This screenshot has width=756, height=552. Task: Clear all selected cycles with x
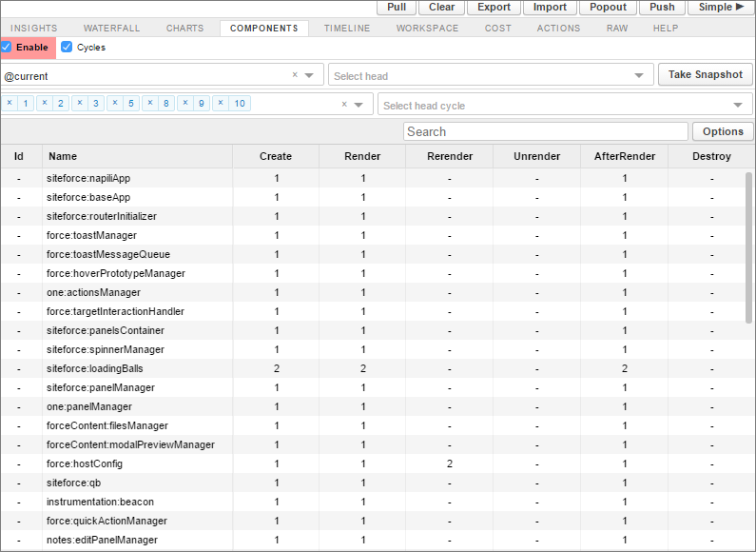pyautogui.click(x=344, y=105)
